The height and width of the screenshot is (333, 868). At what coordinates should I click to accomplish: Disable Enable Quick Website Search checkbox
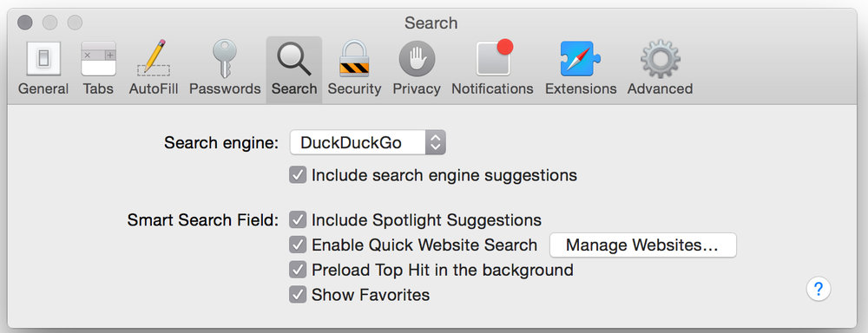pos(298,245)
